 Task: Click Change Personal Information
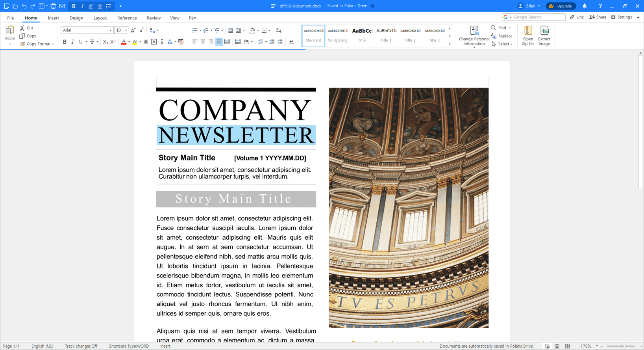pos(474,36)
